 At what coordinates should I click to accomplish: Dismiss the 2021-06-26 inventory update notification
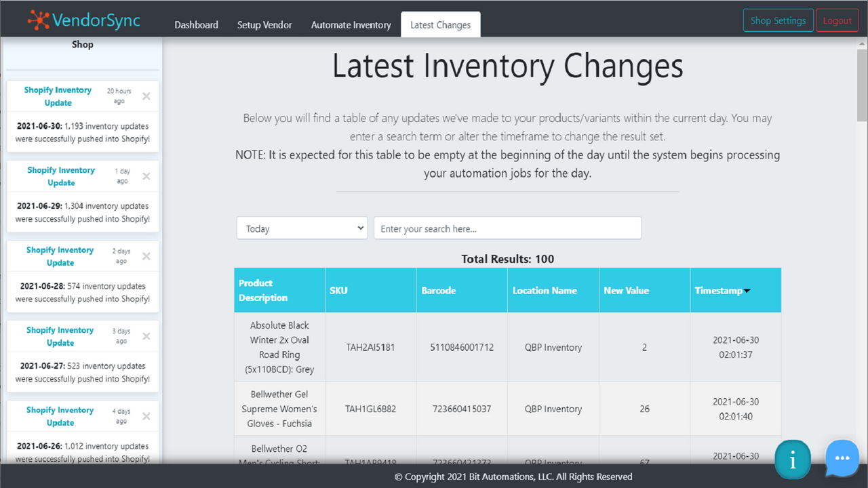tap(146, 416)
